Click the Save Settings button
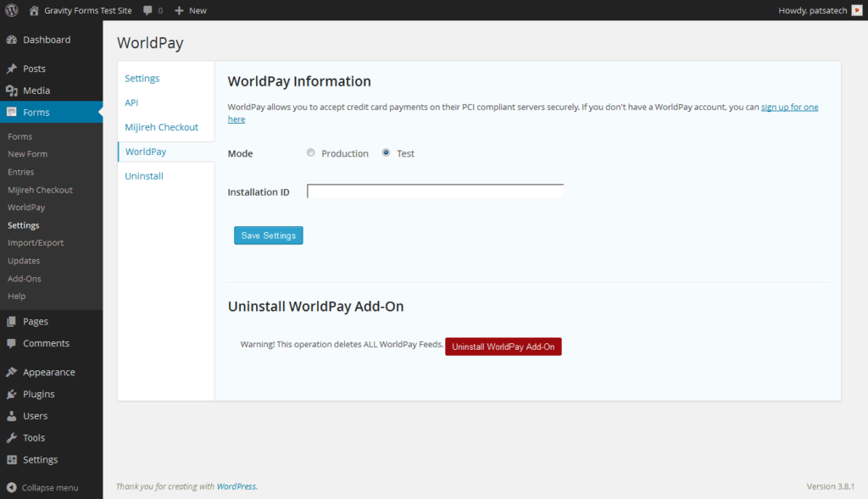The height and width of the screenshot is (499, 868). pos(268,235)
